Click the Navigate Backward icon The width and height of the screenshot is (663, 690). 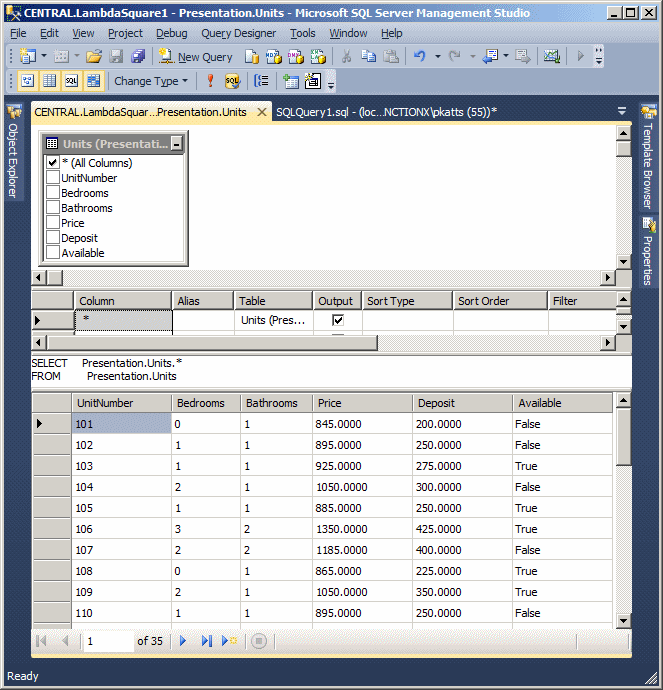pos(490,56)
